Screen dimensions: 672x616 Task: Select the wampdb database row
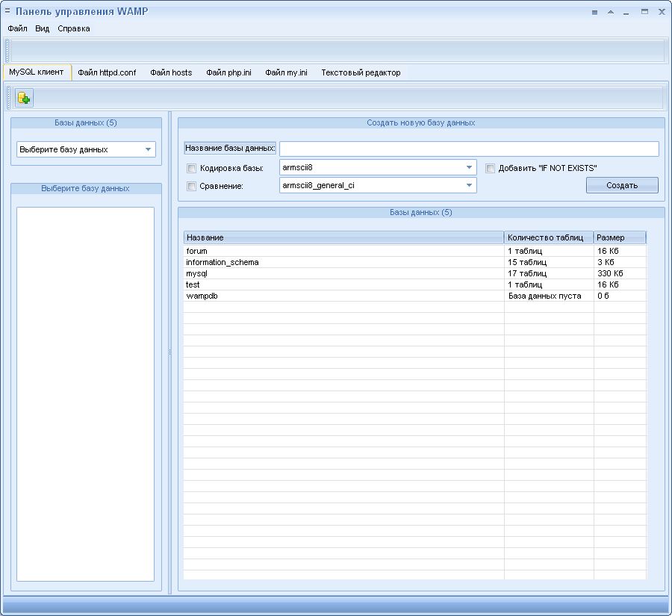pyautogui.click(x=415, y=296)
